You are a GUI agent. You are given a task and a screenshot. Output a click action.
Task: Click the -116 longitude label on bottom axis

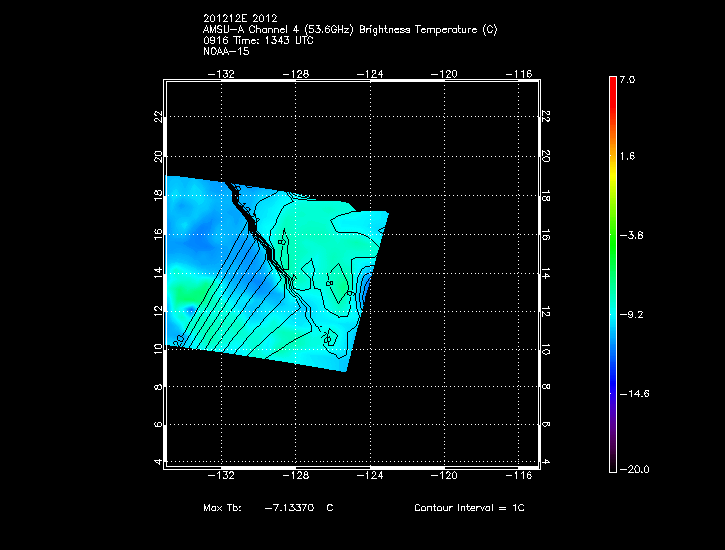click(x=521, y=475)
